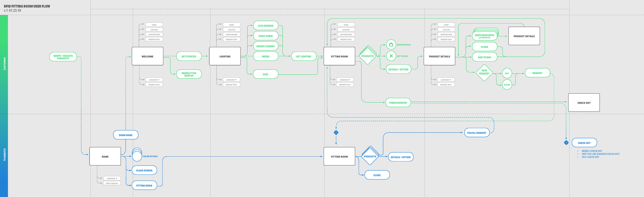Click Lighting pill above the Welcome screen
This screenshot has height=197, width=644.
click(x=154, y=30)
